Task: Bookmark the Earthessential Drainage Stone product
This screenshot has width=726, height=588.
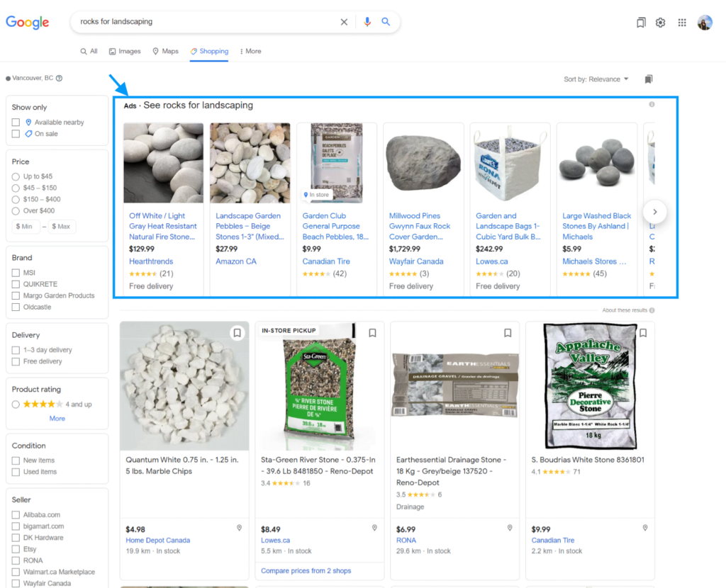Action: [x=508, y=333]
